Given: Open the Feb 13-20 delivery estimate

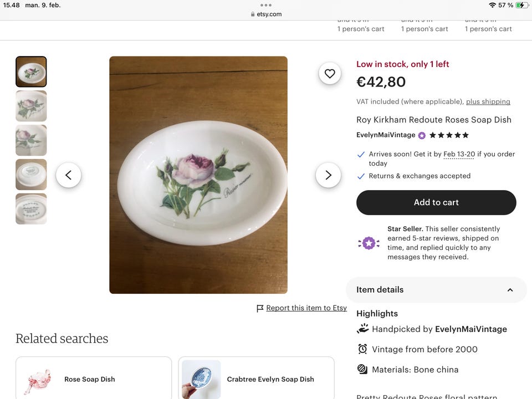Looking at the screenshot, I should coord(459,154).
